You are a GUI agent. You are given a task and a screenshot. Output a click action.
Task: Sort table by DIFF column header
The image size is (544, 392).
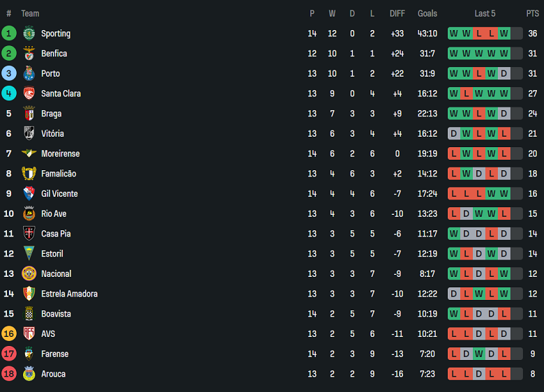[x=397, y=13]
